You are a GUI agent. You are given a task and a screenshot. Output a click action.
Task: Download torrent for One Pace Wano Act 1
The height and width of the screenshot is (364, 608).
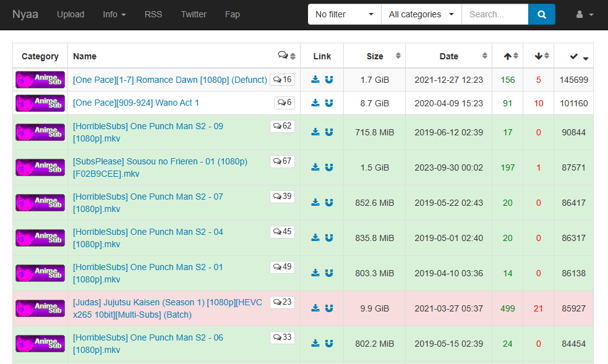[x=315, y=103]
